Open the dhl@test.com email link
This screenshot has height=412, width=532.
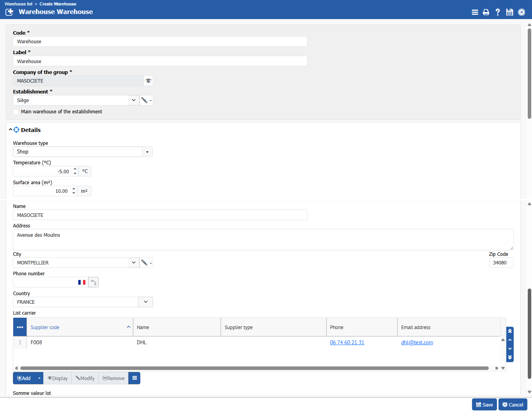coord(417,343)
